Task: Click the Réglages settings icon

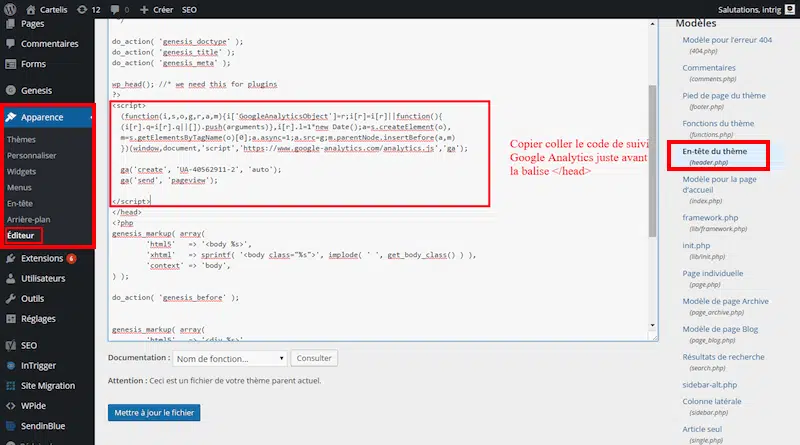Action: [10, 318]
